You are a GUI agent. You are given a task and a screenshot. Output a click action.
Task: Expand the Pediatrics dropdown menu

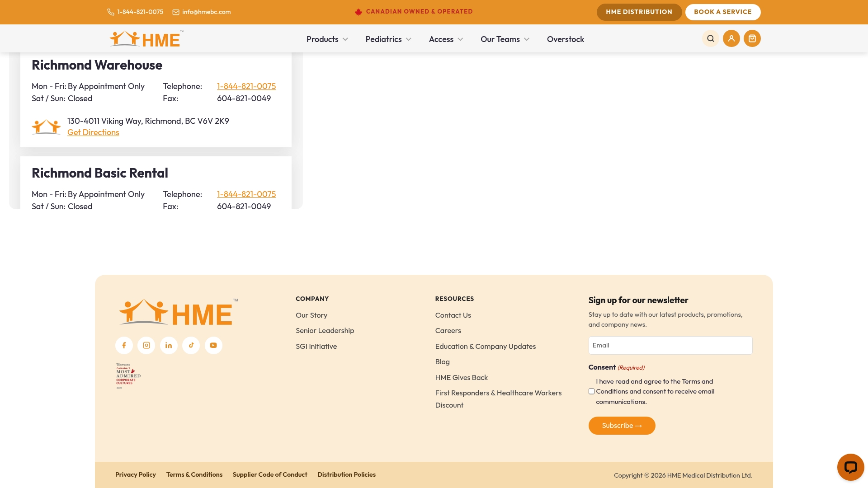[x=388, y=39]
